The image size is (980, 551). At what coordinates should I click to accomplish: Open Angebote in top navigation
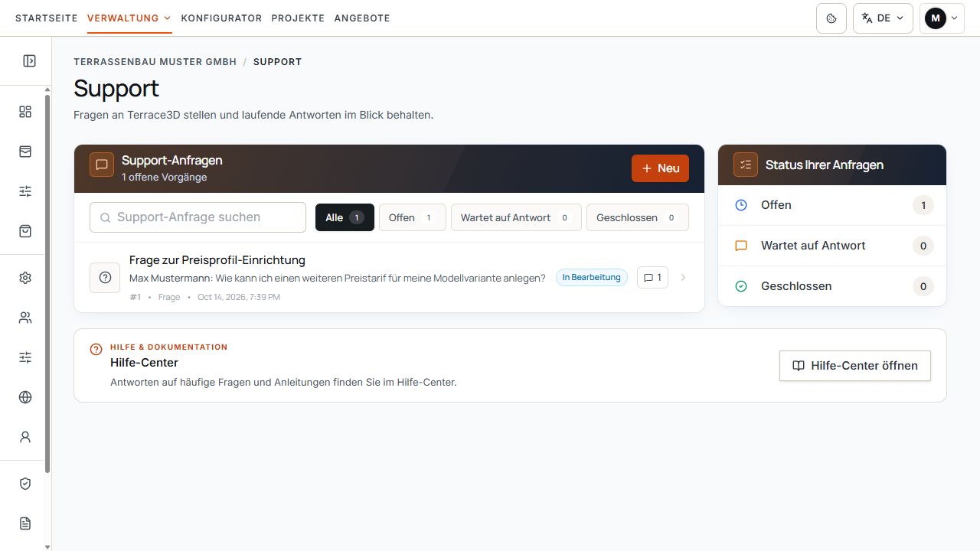click(x=362, y=18)
